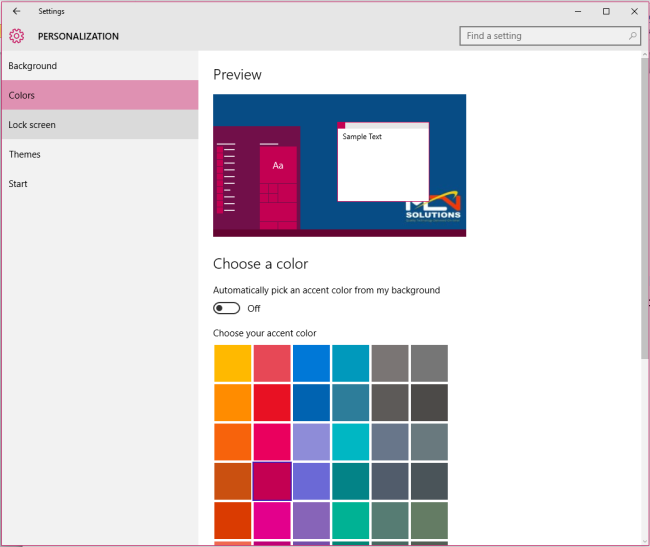Choose the dark gray-blue accent at fourth row end
Screen dimensions: 650x547
(x=429, y=481)
